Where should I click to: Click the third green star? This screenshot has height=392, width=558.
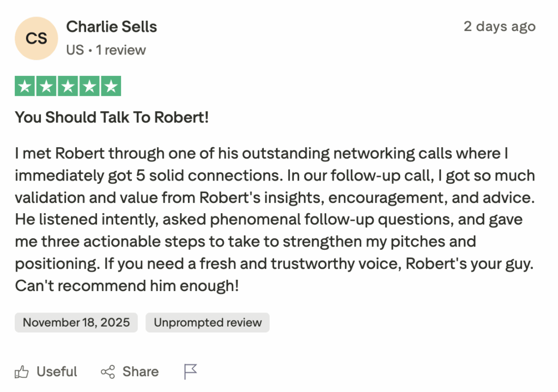68,86
